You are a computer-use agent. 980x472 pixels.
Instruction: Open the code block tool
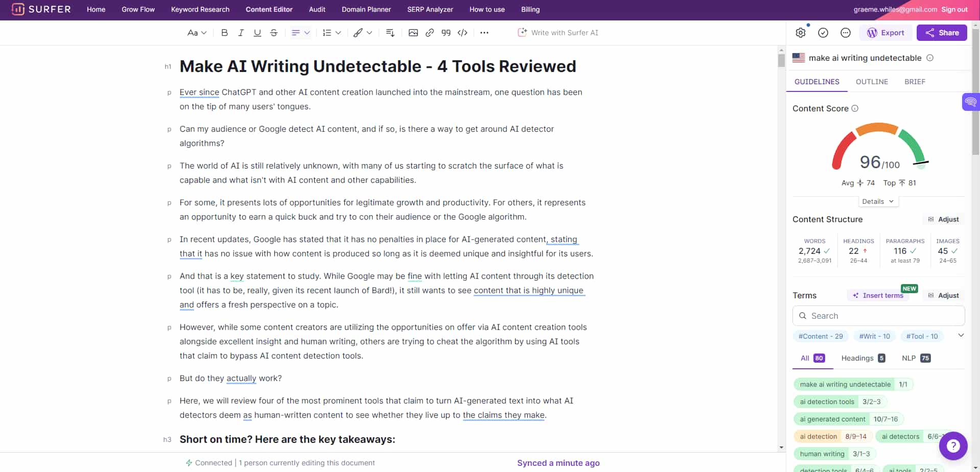pos(462,32)
